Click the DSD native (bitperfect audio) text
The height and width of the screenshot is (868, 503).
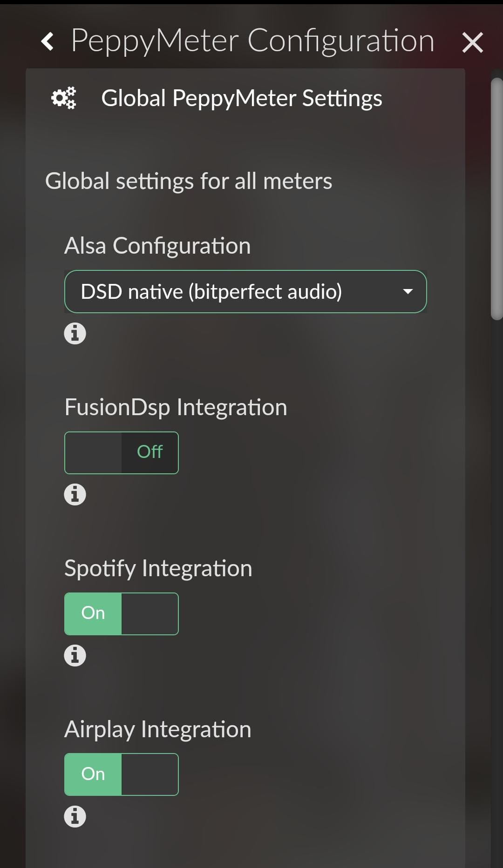pyautogui.click(x=211, y=292)
